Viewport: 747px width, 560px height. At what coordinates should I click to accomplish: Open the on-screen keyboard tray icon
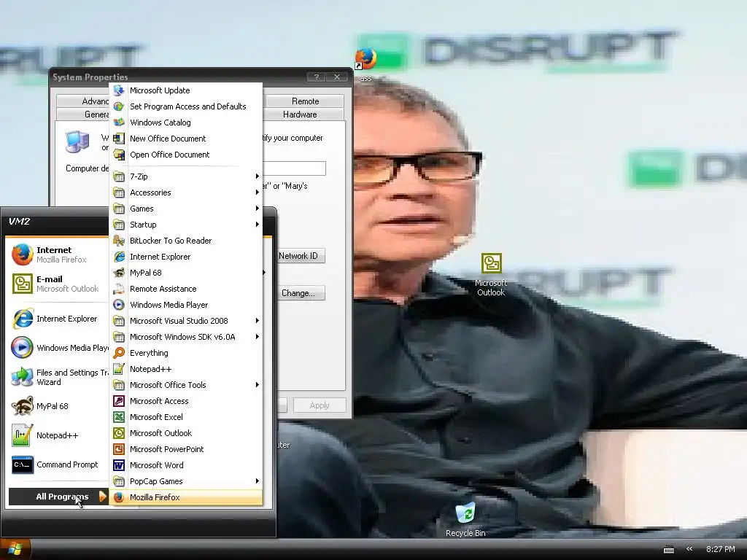(x=669, y=550)
